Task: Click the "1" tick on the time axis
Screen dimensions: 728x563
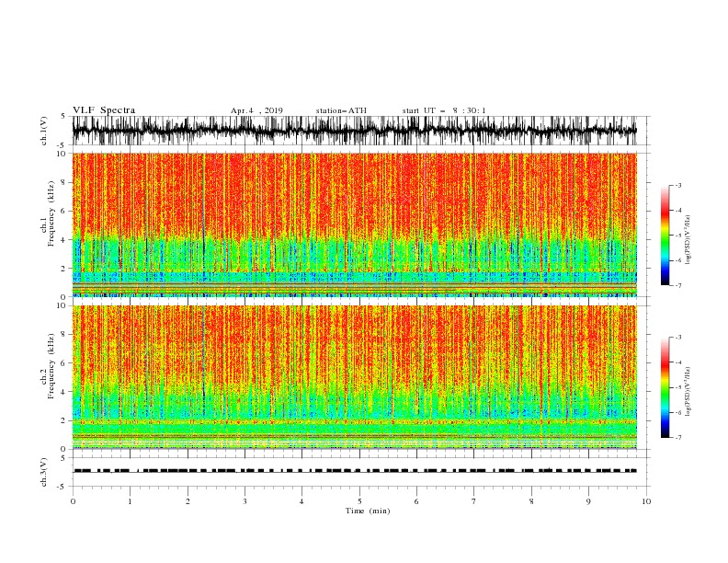Action: [x=130, y=501]
